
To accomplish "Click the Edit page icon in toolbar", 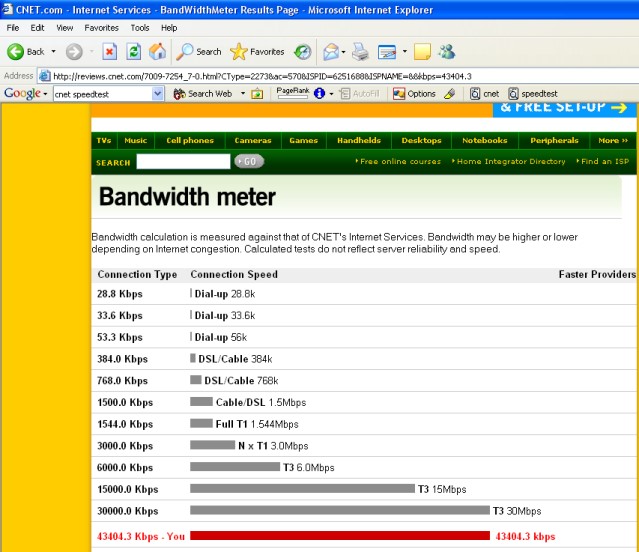I will (x=387, y=52).
